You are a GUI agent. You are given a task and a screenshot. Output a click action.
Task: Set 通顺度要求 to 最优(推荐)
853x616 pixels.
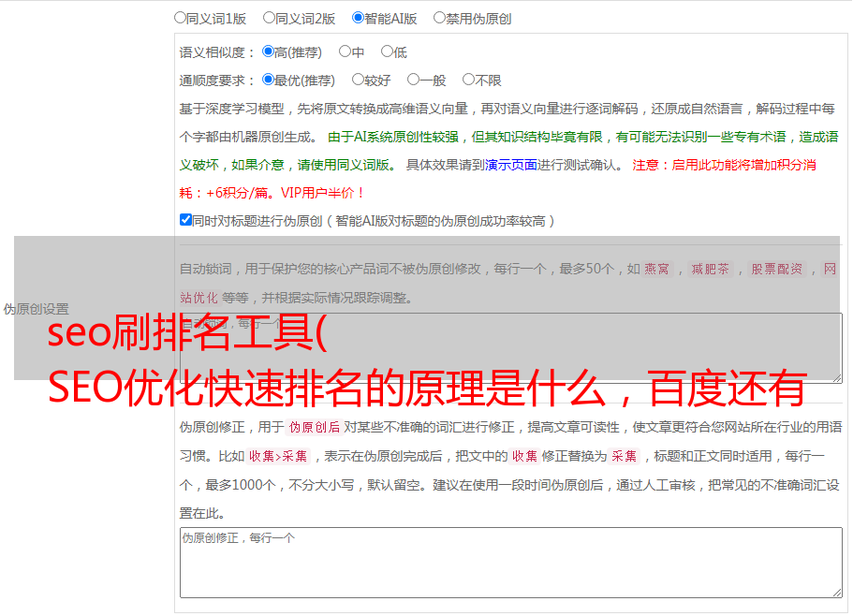(268, 80)
